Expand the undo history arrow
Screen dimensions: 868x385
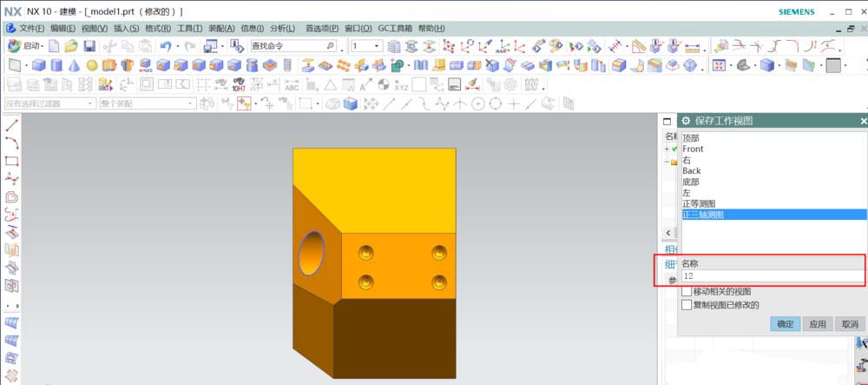[x=178, y=46]
